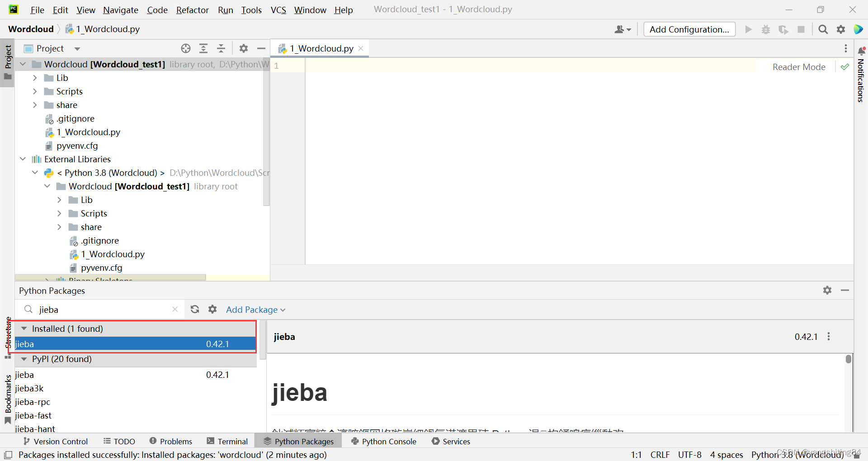Open editor tab options menu
Image resolution: width=868 pixels, height=461 pixels.
coord(845,48)
